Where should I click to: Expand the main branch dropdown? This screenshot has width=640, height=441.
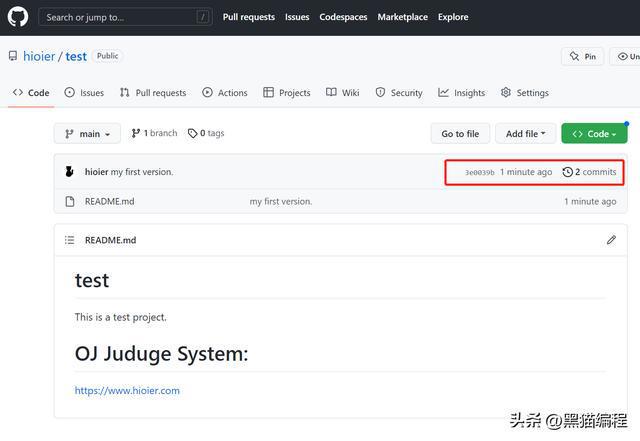pos(87,134)
